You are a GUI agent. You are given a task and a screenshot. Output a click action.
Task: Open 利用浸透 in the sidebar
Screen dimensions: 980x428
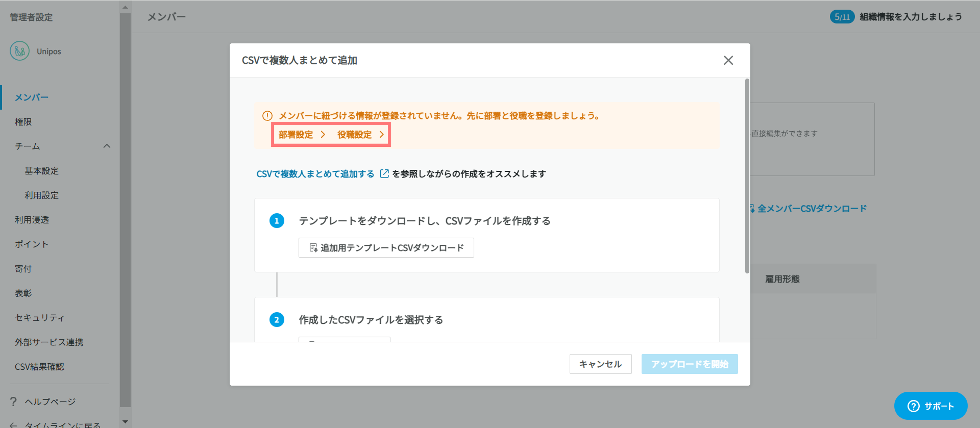click(x=32, y=220)
